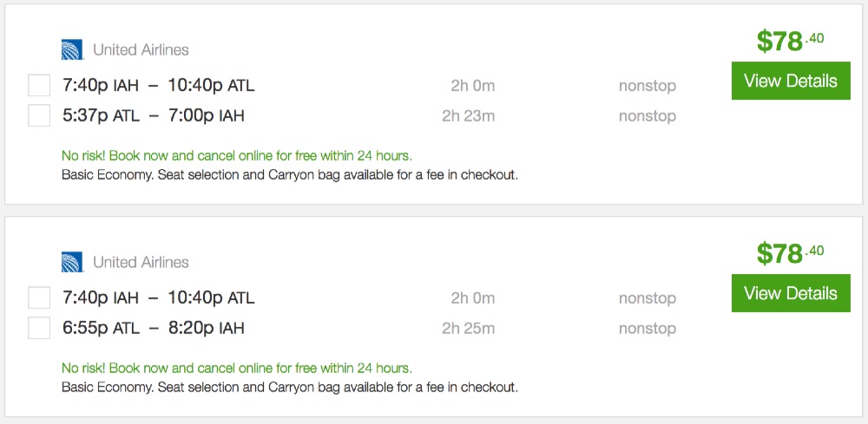Click the United Airlines logo in the bottom listing
Viewport: 868px width, 424px height.
coord(72,262)
